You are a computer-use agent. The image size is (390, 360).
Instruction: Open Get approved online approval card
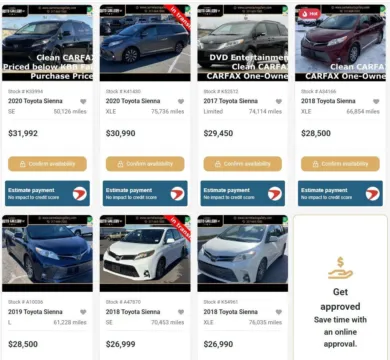click(x=340, y=287)
